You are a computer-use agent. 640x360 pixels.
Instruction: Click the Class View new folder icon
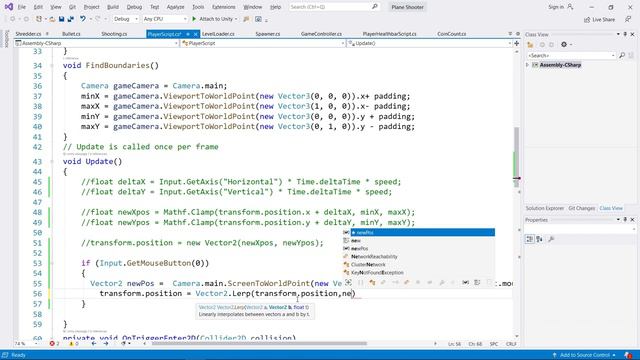tap(531, 44)
